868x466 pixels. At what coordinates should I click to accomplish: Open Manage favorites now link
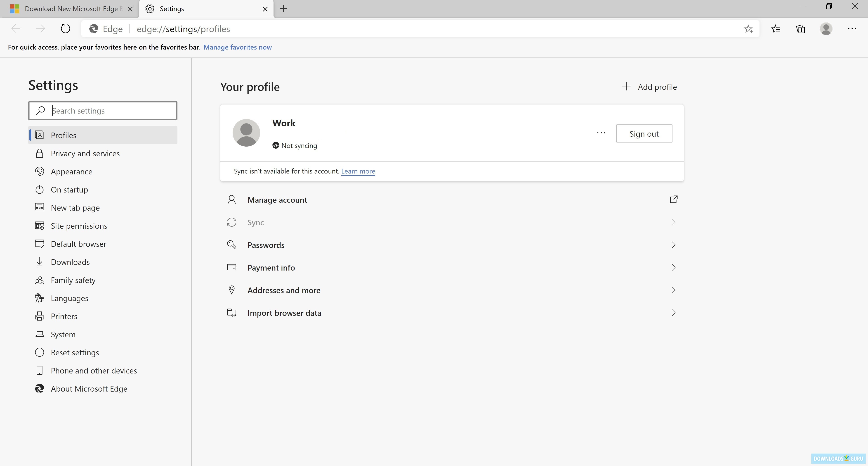click(238, 47)
